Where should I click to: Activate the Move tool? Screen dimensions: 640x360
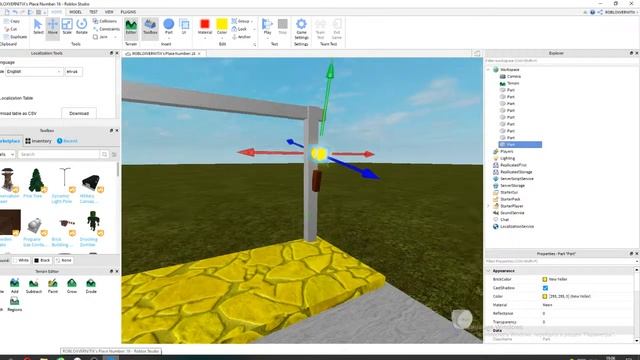pos(53,27)
